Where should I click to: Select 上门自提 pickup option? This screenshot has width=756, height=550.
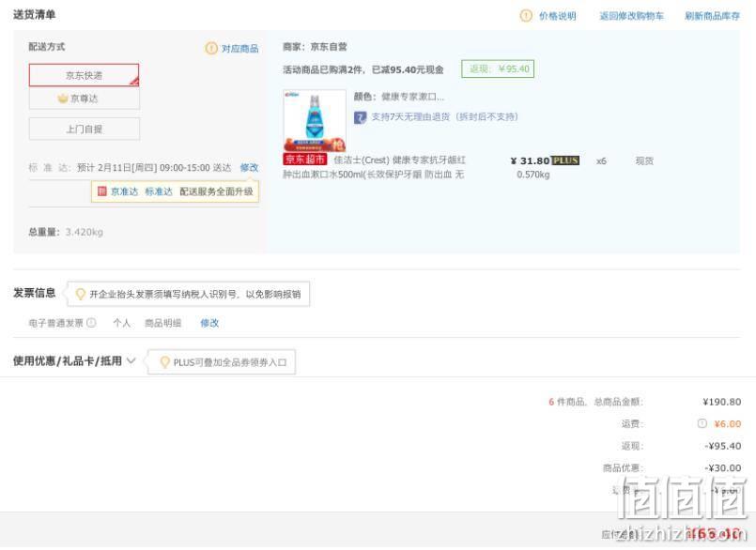click(x=84, y=130)
